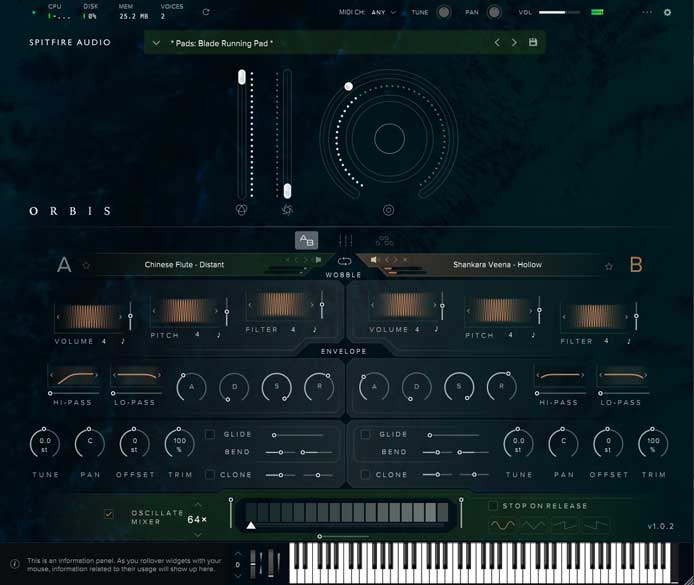Click the wobble link loop icon
This screenshot has height=585, width=694.
pyautogui.click(x=344, y=261)
